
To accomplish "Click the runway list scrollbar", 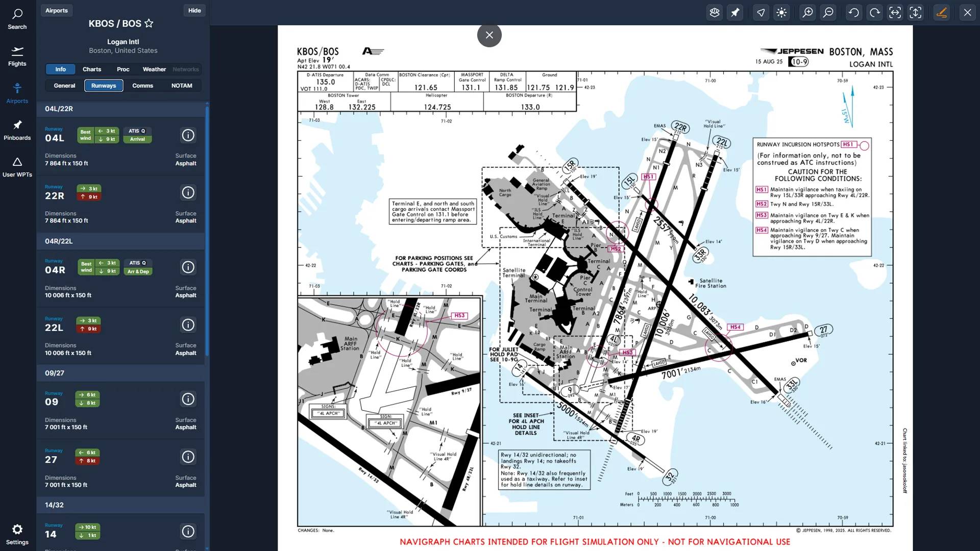I will pyautogui.click(x=207, y=231).
